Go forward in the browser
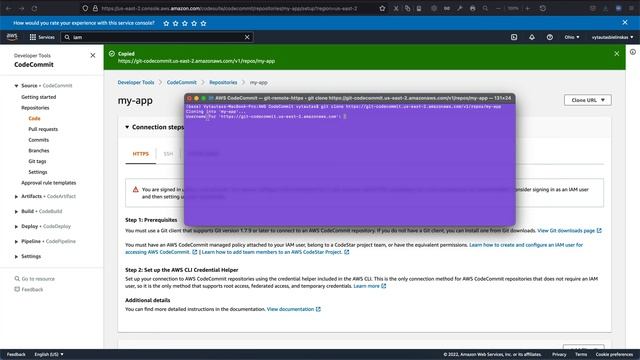Image resolution: width=640 pixels, height=360 pixels. [21, 8]
